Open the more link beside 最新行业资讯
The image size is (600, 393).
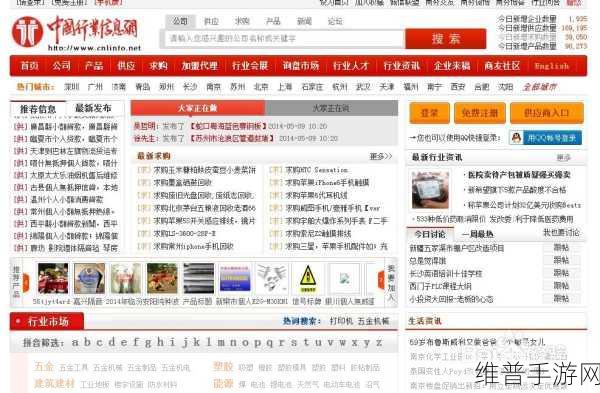click(x=563, y=157)
